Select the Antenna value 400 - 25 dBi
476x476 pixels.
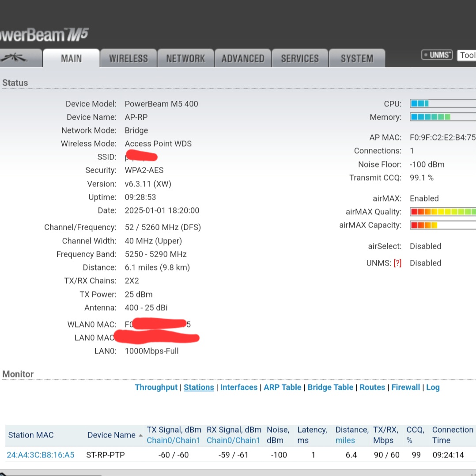(x=146, y=308)
